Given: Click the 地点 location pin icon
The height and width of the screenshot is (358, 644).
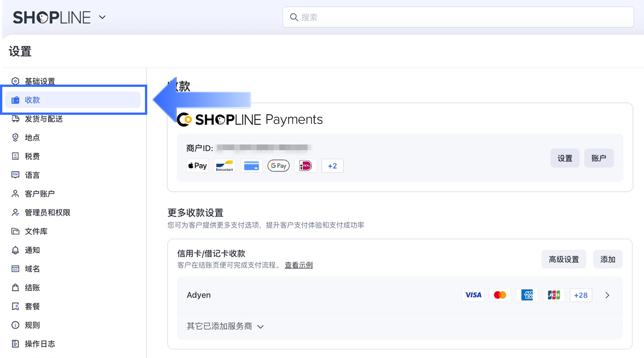Looking at the screenshot, I should pyautogui.click(x=15, y=137).
